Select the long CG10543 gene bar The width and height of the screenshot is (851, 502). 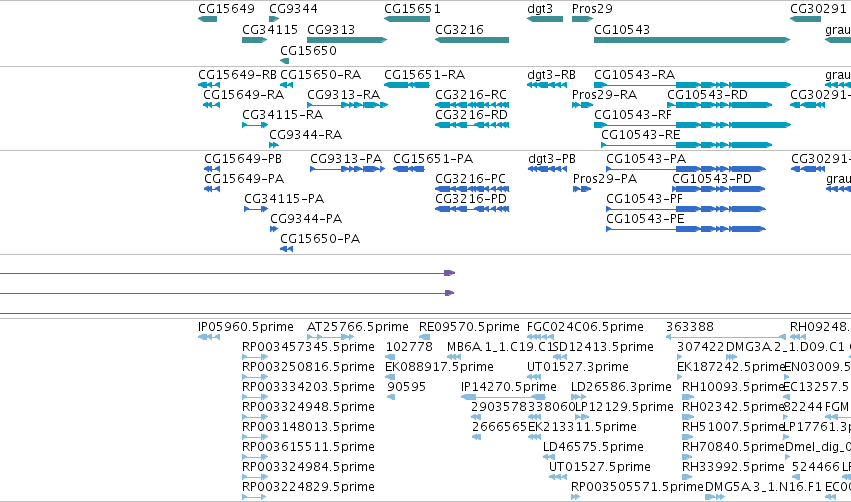692,40
